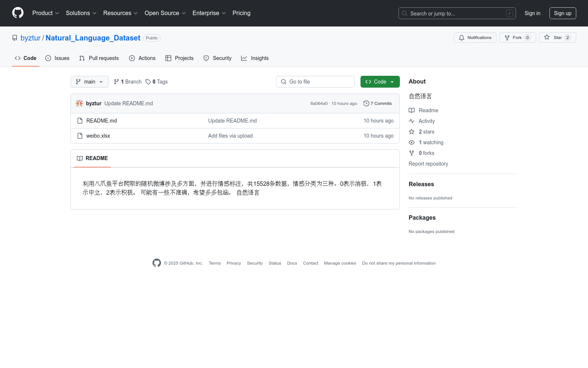Select the README tab in readme panel
The height and width of the screenshot is (368, 588).
[x=92, y=158]
